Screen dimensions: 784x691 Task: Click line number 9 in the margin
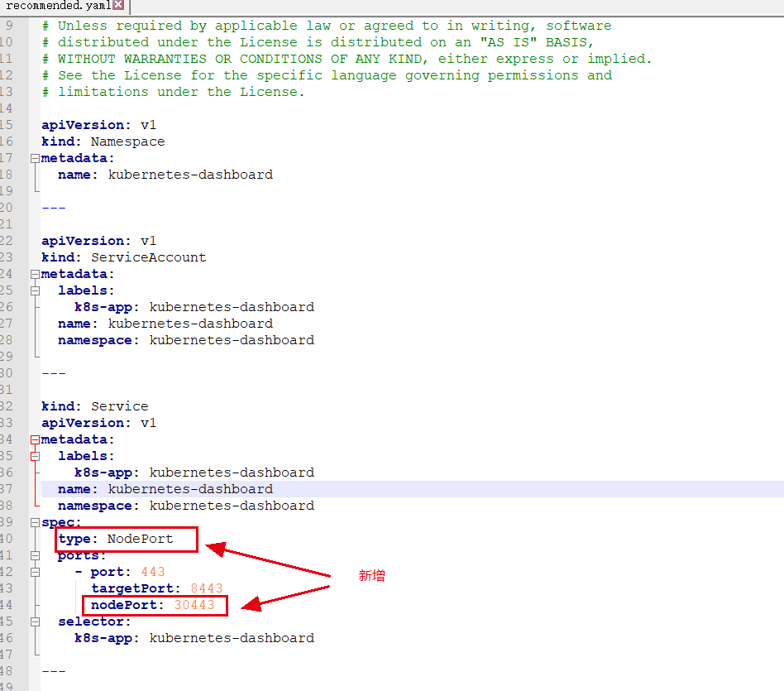tap(9, 26)
